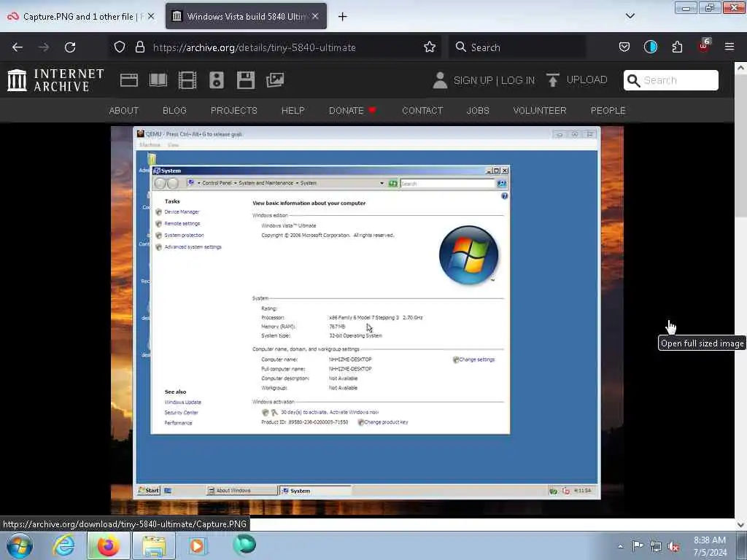Open the clock showing 8:38 AM
The image size is (747, 560).
(710, 546)
